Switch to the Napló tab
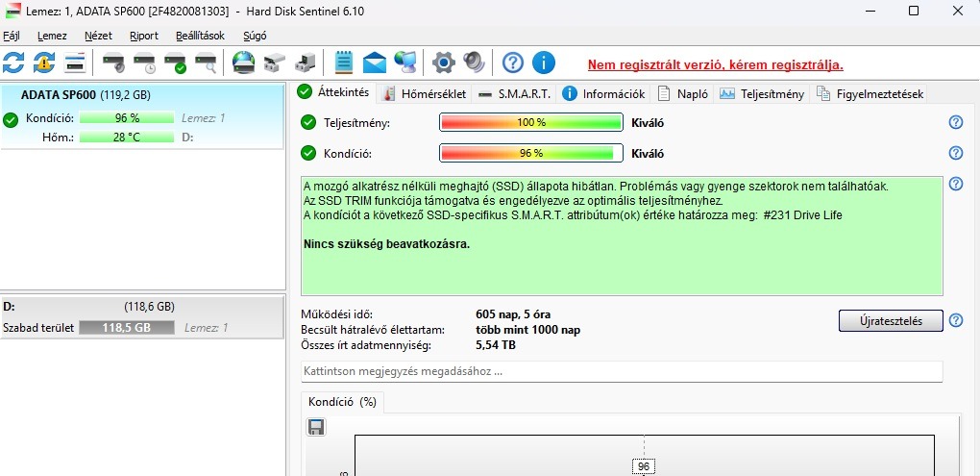Image resolution: width=980 pixels, height=476 pixels. (683, 94)
